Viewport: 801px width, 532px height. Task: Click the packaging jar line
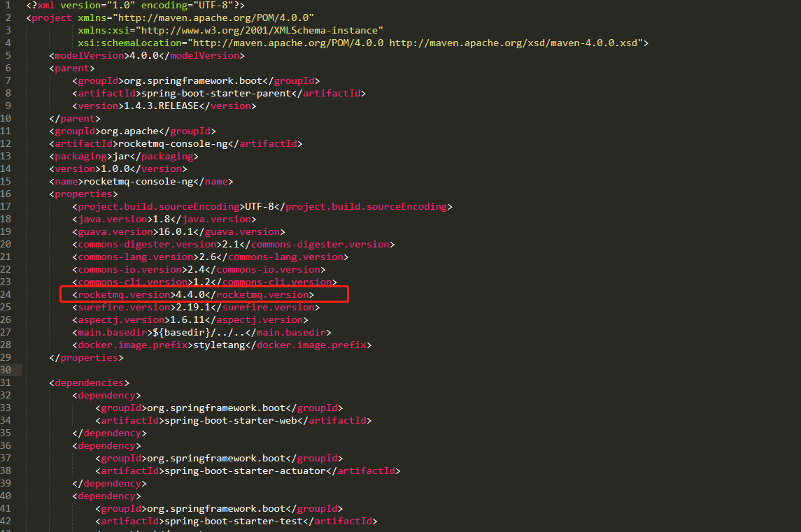point(124,156)
